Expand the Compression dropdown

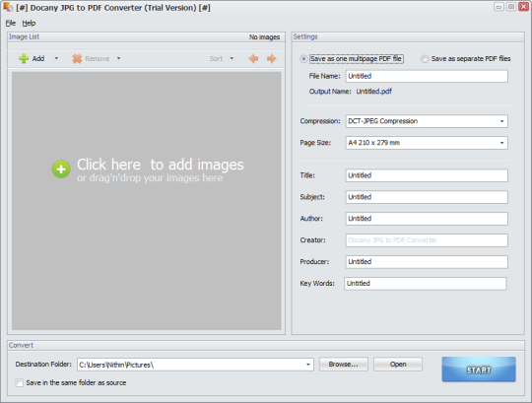[x=501, y=121]
